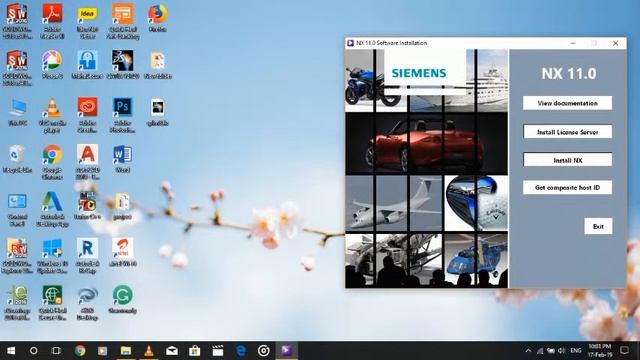Open the Grammarly desktop shortcut

[x=122, y=299]
